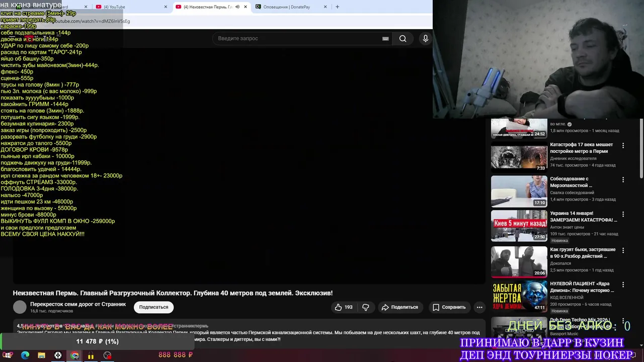644x362 pixels.
Task: Open the Киев 5 минут назад thumbnail
Action: coord(519,226)
